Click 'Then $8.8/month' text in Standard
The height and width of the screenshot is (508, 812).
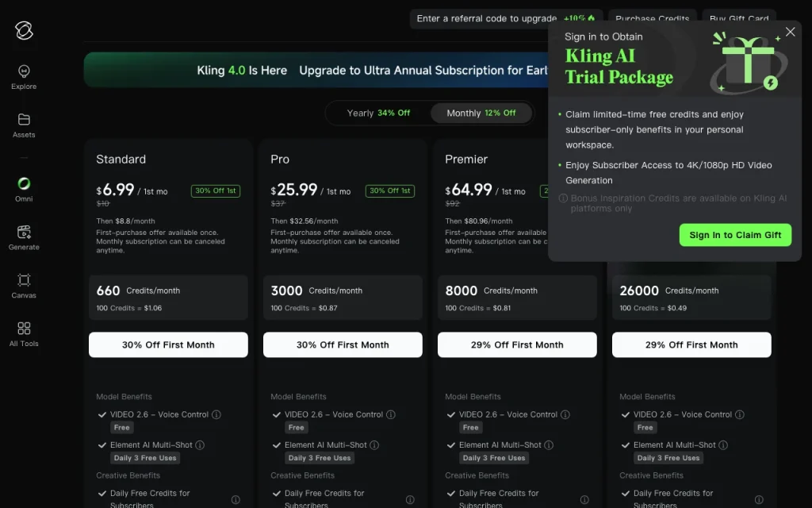126,221
